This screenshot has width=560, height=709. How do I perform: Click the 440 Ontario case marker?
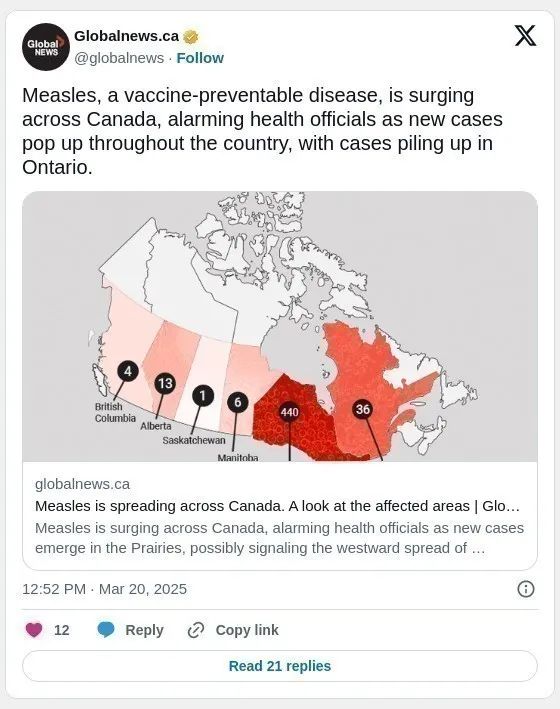coord(289,412)
